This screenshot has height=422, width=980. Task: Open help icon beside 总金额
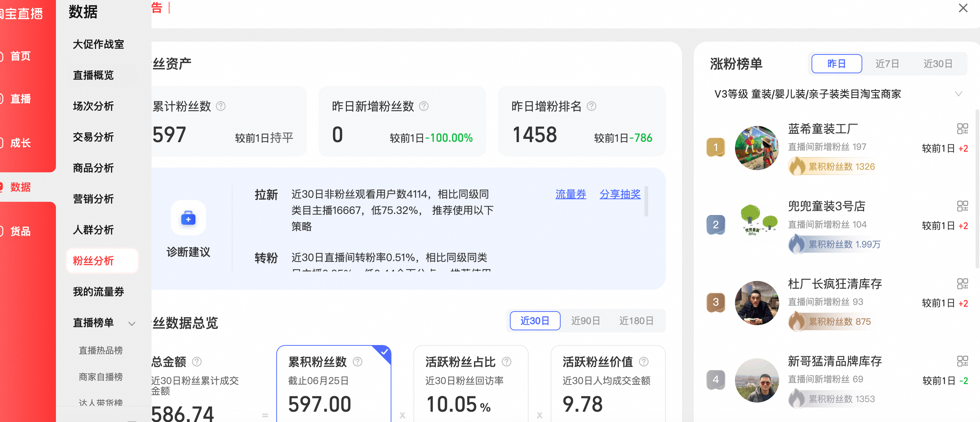tap(197, 362)
